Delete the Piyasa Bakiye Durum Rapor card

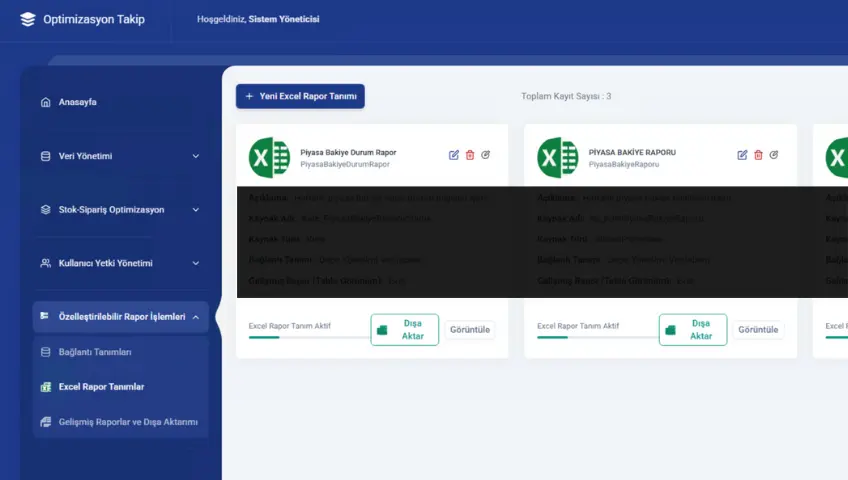click(470, 155)
